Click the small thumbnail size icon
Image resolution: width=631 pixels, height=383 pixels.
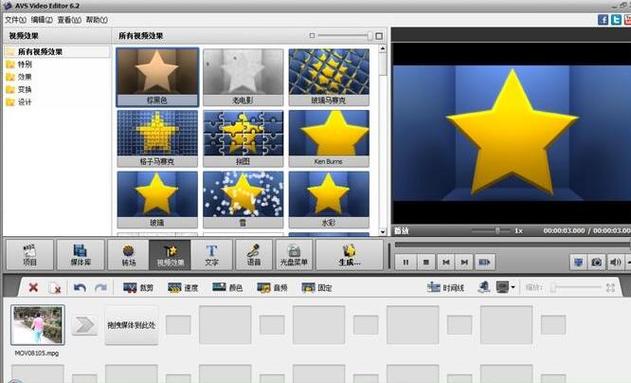click(312, 36)
